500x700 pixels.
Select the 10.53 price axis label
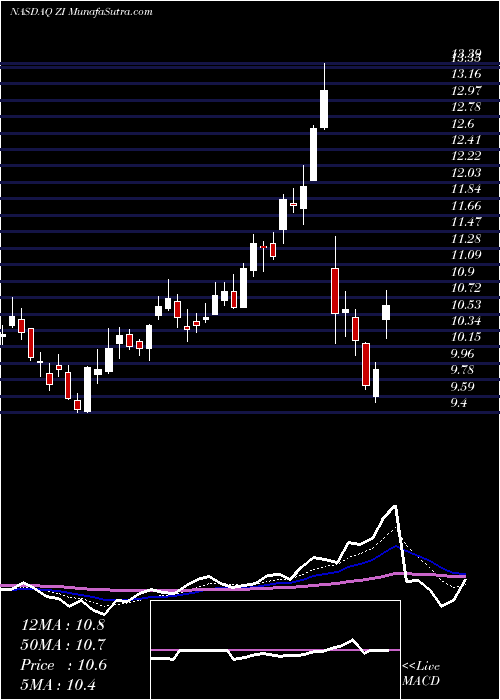[466, 304]
